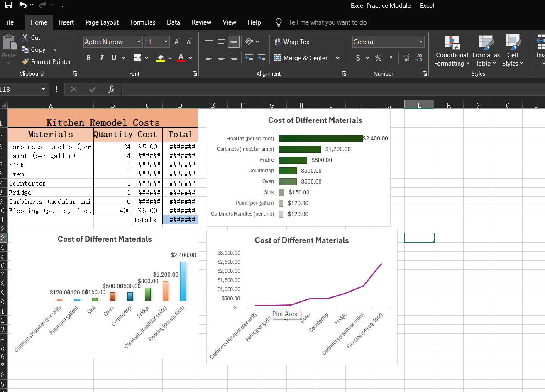Click into the formula bar

[333, 89]
